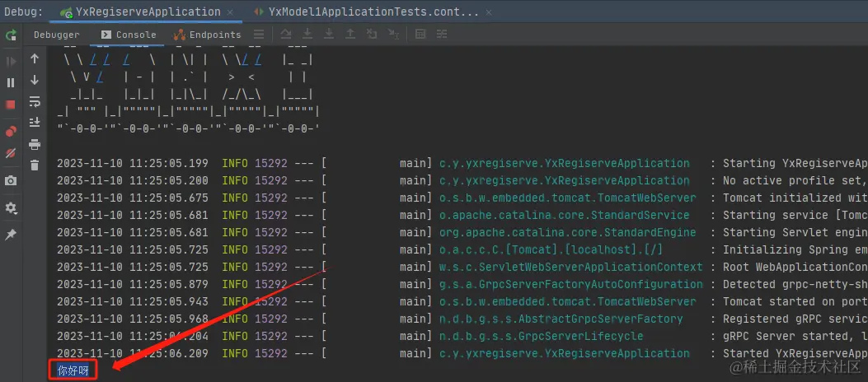Click the 'No active profile set' log message
The height and width of the screenshot is (382, 868).
795,181
